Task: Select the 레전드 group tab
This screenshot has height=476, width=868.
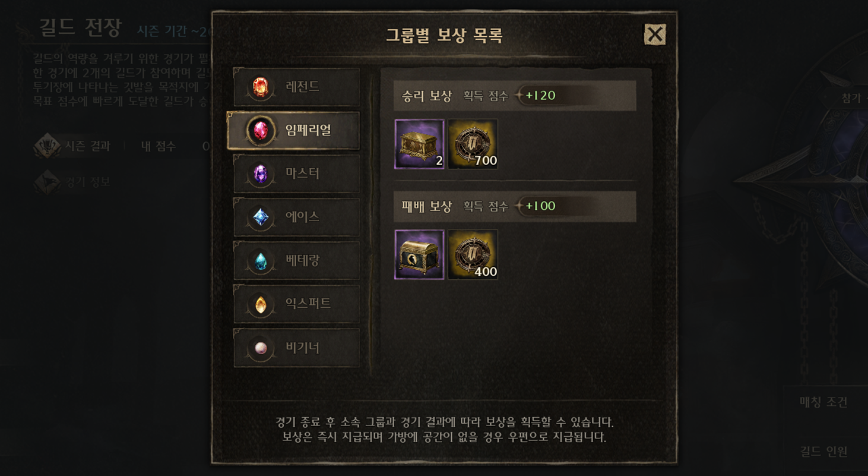Action: coord(296,87)
